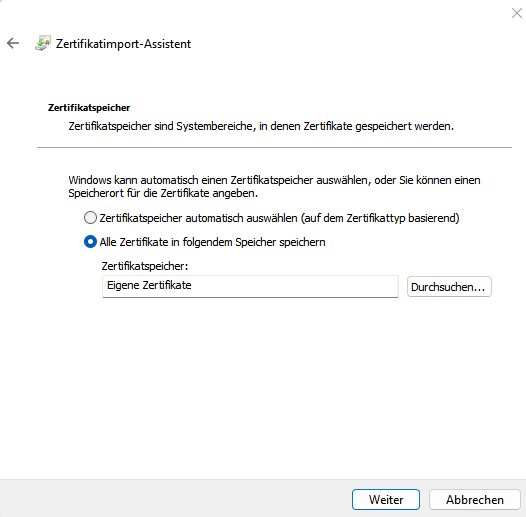Click the 'Zertifikatspeicher automatisch auswählen' label text

(x=198, y=218)
